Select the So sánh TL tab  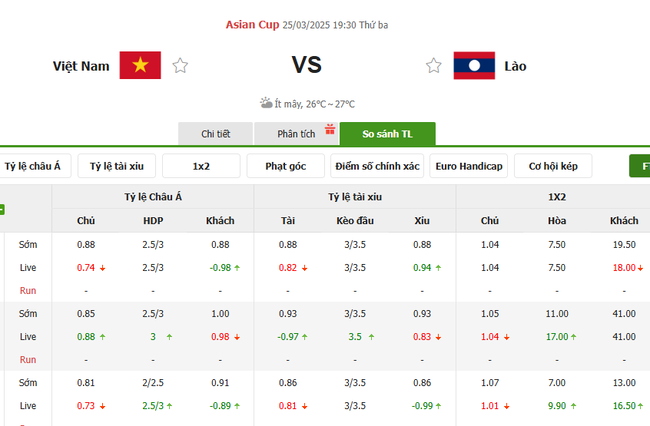click(387, 134)
